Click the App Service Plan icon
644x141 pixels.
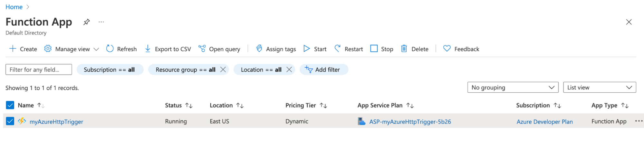click(361, 121)
